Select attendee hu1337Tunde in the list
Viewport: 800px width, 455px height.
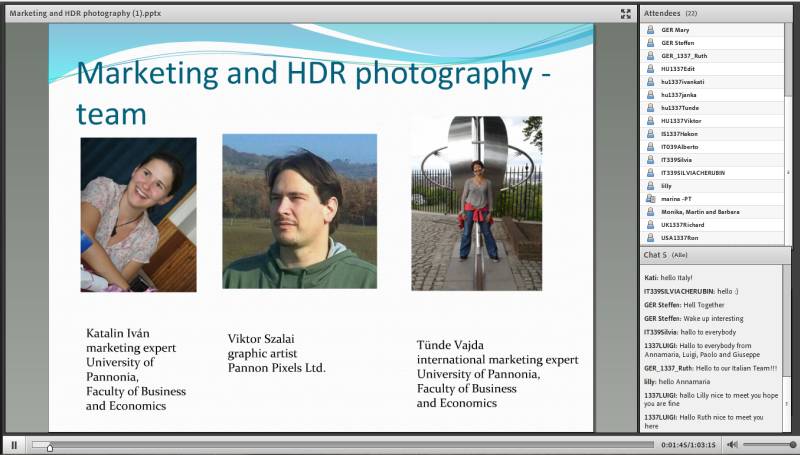[681, 108]
